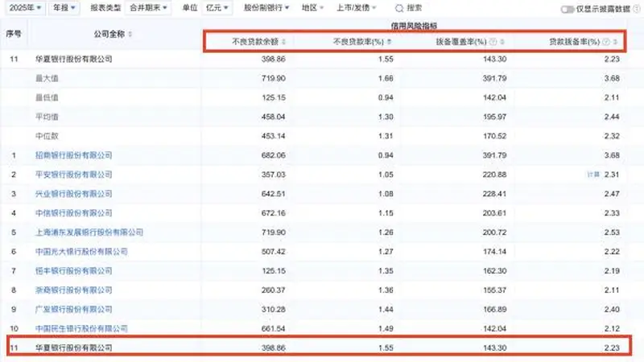This screenshot has height=362, width=644.
Task: Click the 信用风险指标 group header
Action: click(414, 26)
